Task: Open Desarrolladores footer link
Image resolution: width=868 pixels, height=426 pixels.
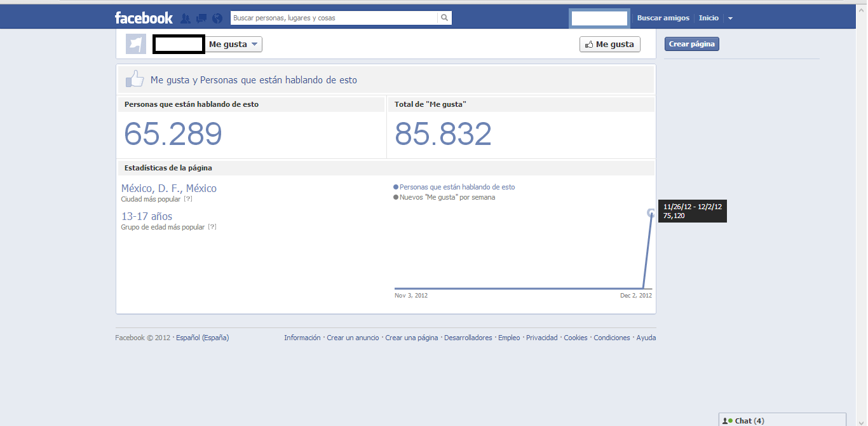Action: 468,338
